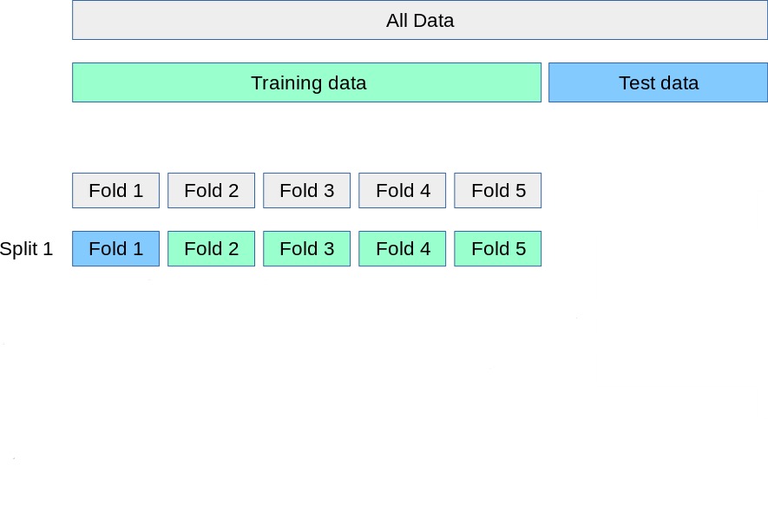Click the All Data bar
768x532 pixels.
(x=420, y=21)
